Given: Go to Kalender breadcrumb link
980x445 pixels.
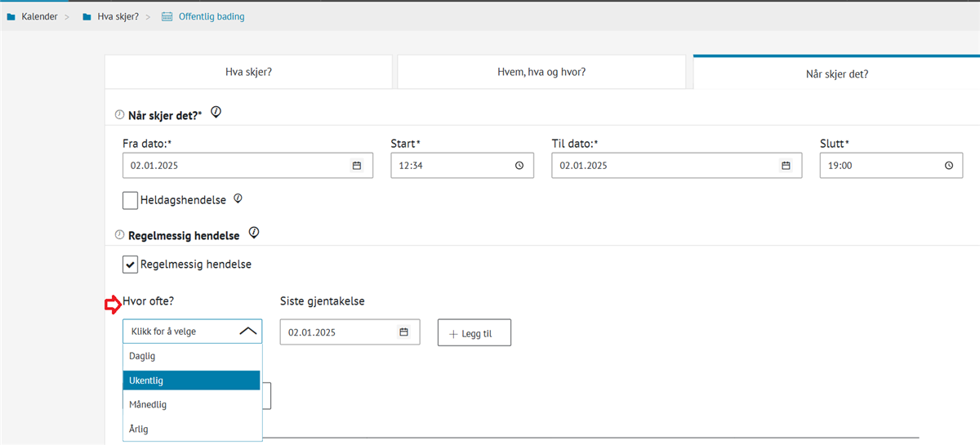Looking at the screenshot, I should coord(38,16).
